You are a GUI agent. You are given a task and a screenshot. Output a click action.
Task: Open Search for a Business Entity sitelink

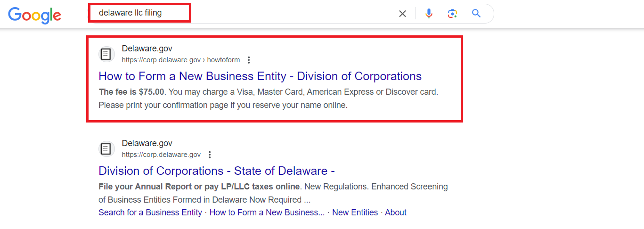(150, 213)
